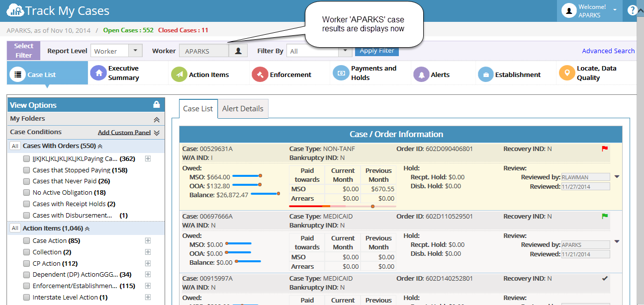Select the Case List sub-tab
The width and height of the screenshot is (644, 305).
click(x=198, y=109)
